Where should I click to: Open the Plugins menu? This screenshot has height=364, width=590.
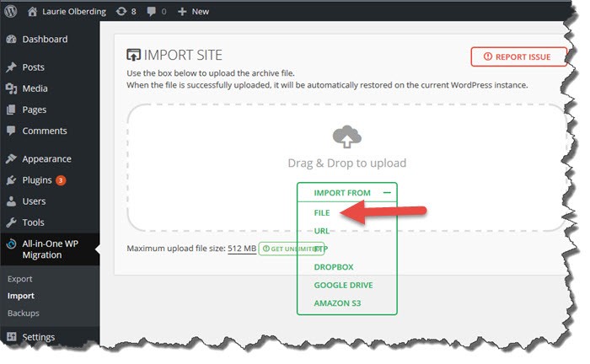37,180
